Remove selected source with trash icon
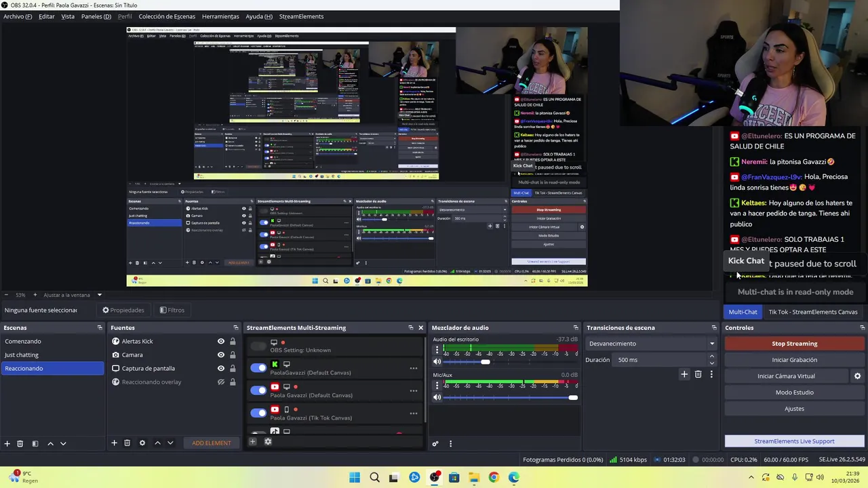The height and width of the screenshot is (488, 868). [x=127, y=443]
